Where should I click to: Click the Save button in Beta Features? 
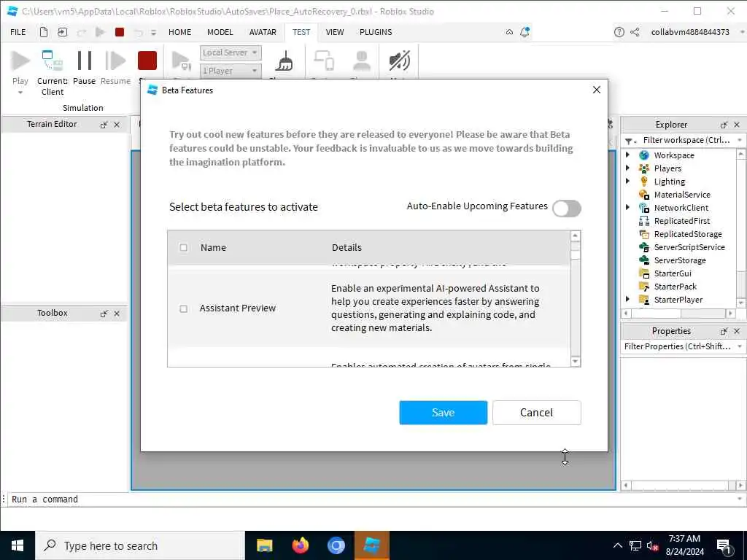[443, 413]
